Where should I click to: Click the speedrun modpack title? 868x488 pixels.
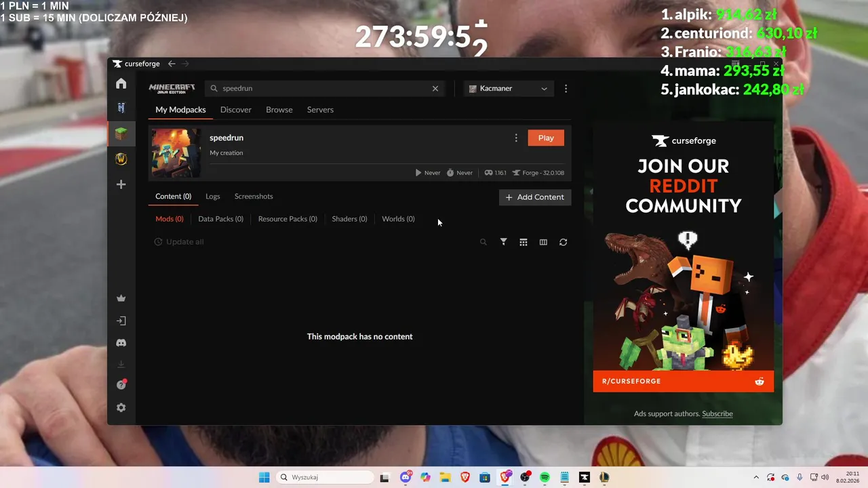tap(226, 138)
